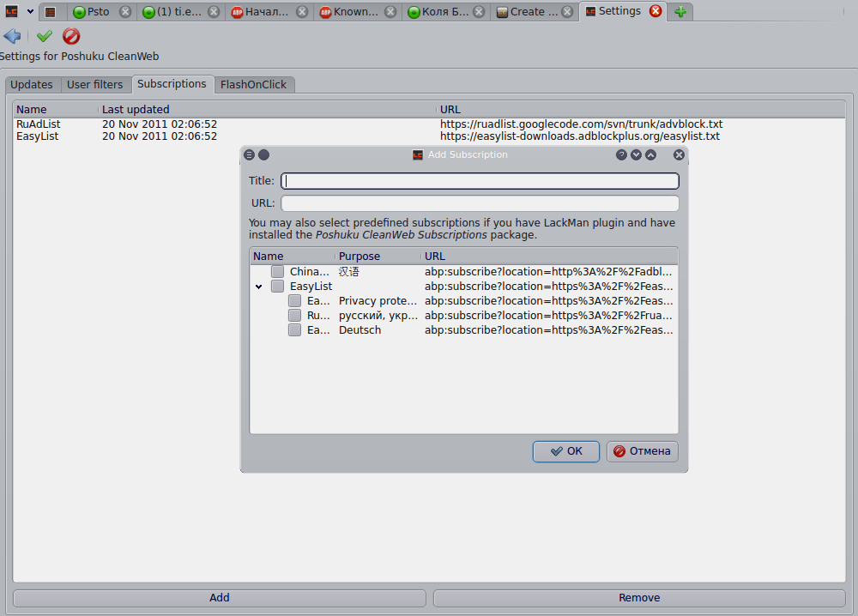Image resolution: width=858 pixels, height=616 pixels.
Task: Check the Privacy protection subscription checkbox
Action: click(x=294, y=301)
